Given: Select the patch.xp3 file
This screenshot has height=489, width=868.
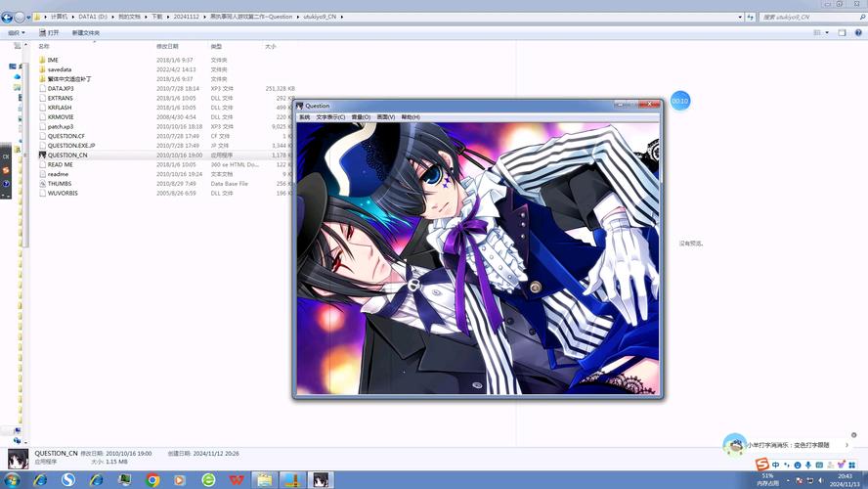Looking at the screenshot, I should [61, 126].
